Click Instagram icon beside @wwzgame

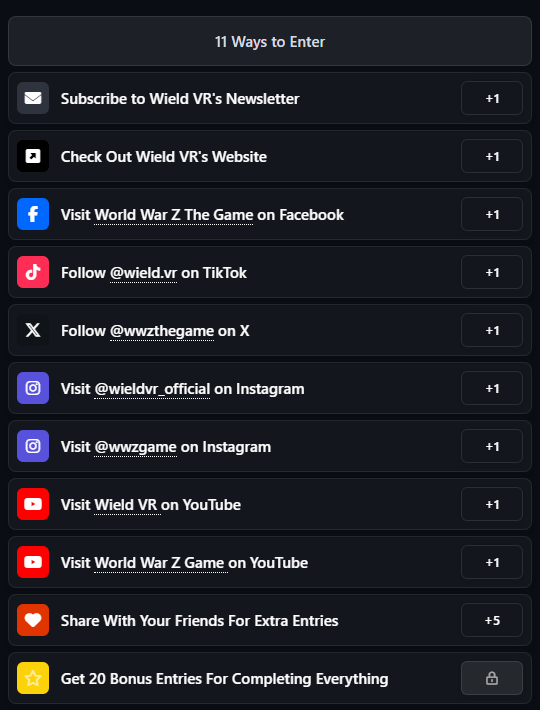click(x=33, y=446)
